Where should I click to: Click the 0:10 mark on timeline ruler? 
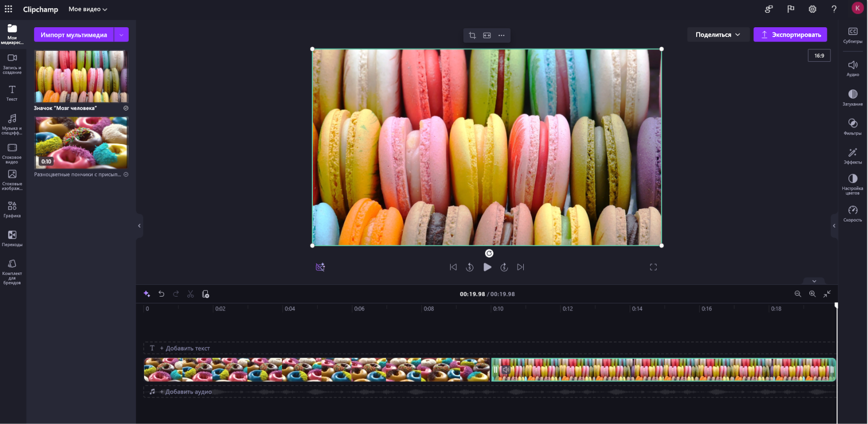(498, 309)
